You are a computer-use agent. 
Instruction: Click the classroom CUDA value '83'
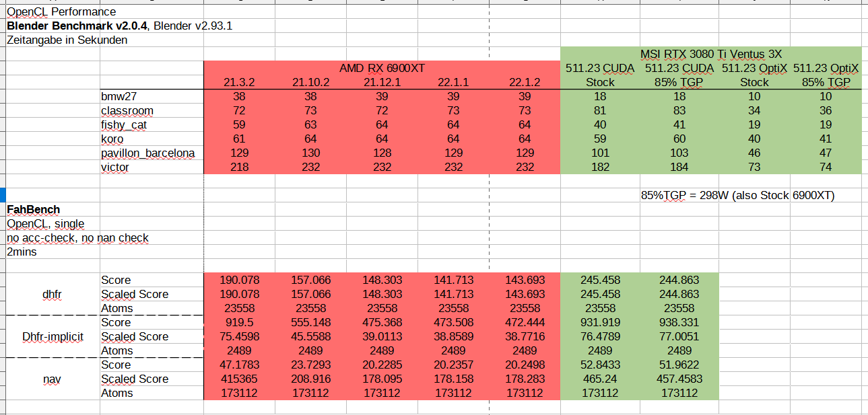click(679, 110)
